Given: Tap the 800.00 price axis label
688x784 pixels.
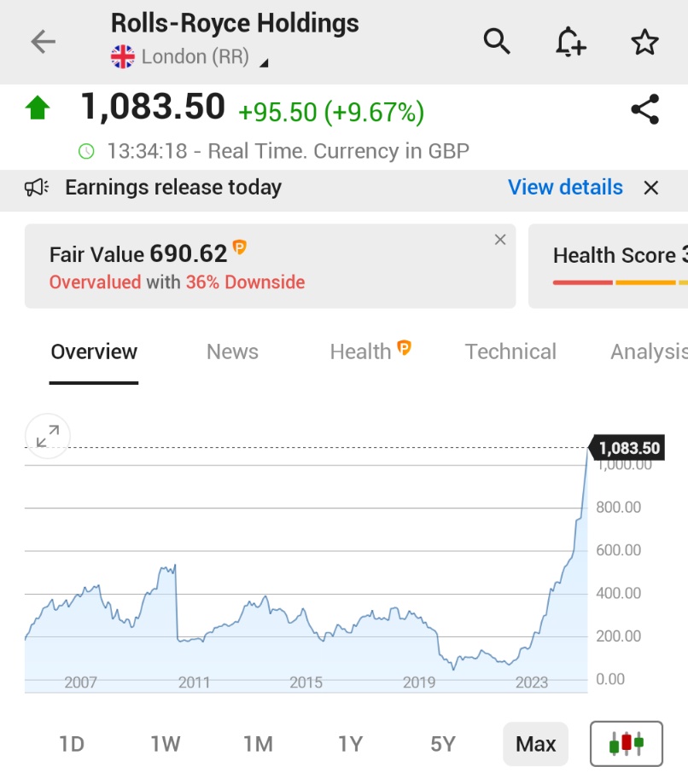Looking at the screenshot, I should (x=619, y=507).
